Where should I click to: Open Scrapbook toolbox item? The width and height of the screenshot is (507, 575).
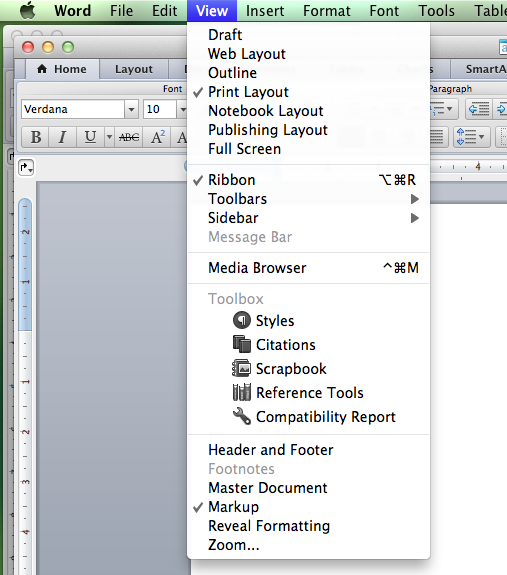(x=308, y=369)
